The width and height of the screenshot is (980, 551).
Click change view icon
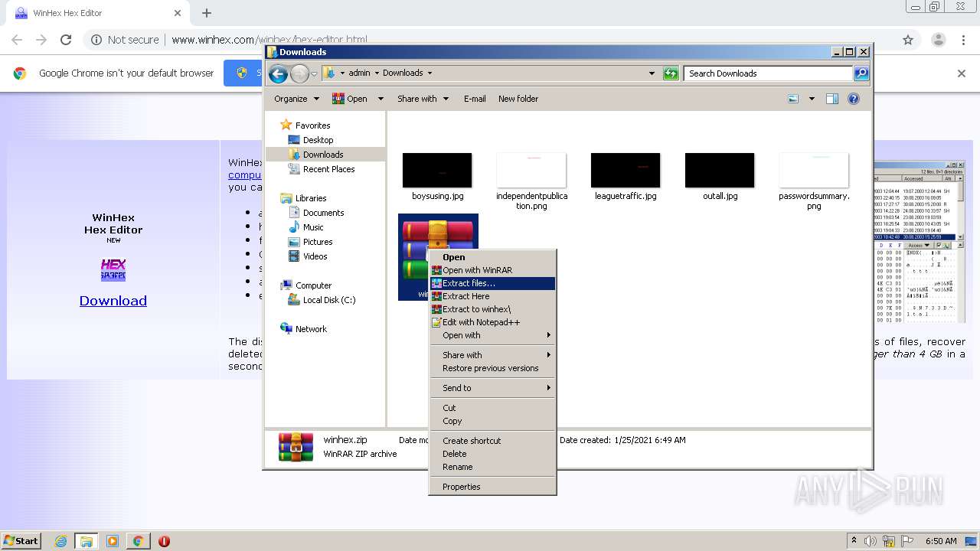pyautogui.click(x=793, y=99)
